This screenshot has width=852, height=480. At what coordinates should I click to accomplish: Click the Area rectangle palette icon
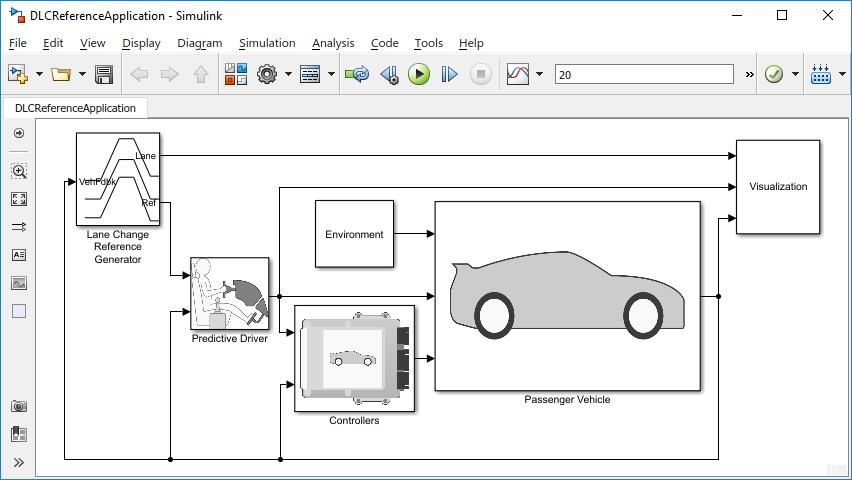point(18,311)
